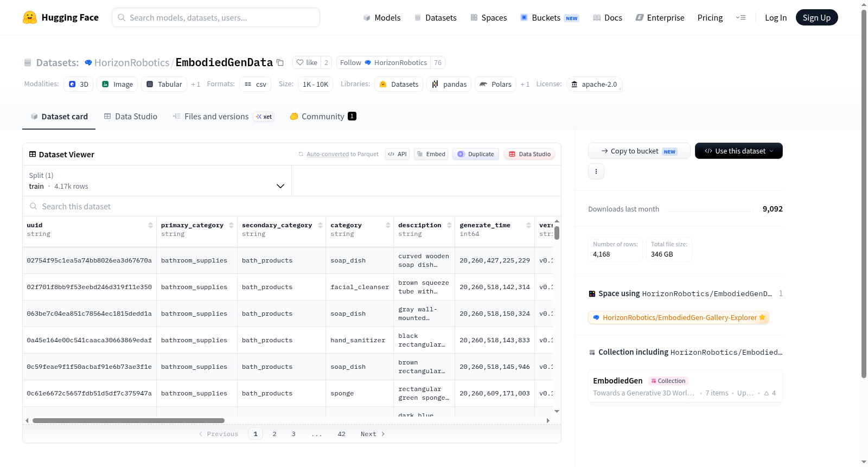Switch to the Dataset card tab
Screen dimensions: 868x467
coord(59,116)
